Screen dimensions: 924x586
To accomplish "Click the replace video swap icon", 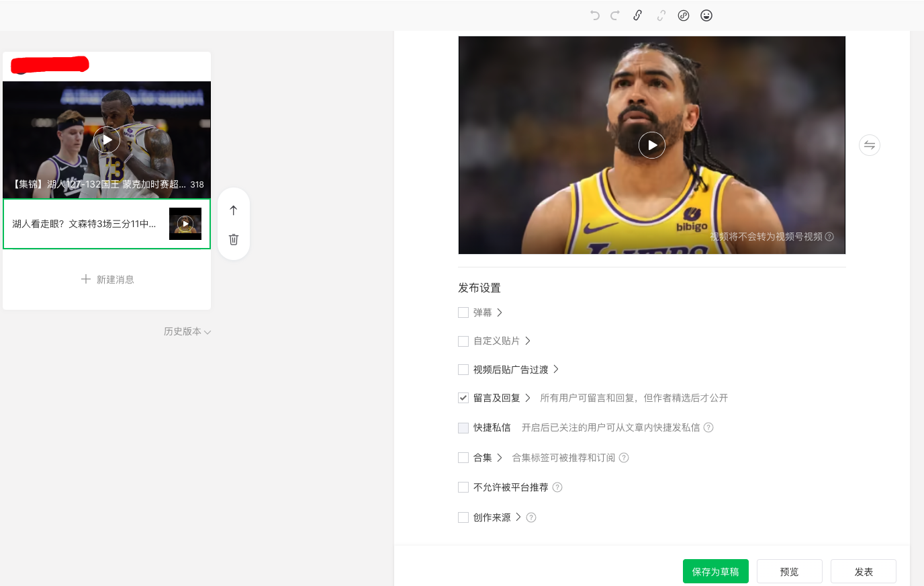I will 870,145.
